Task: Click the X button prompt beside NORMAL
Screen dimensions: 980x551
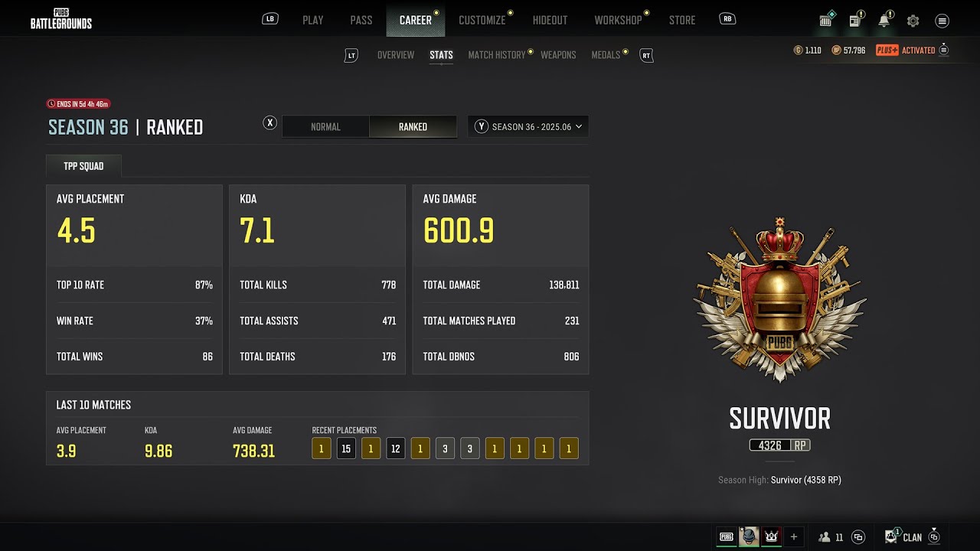Action: pyautogui.click(x=269, y=122)
